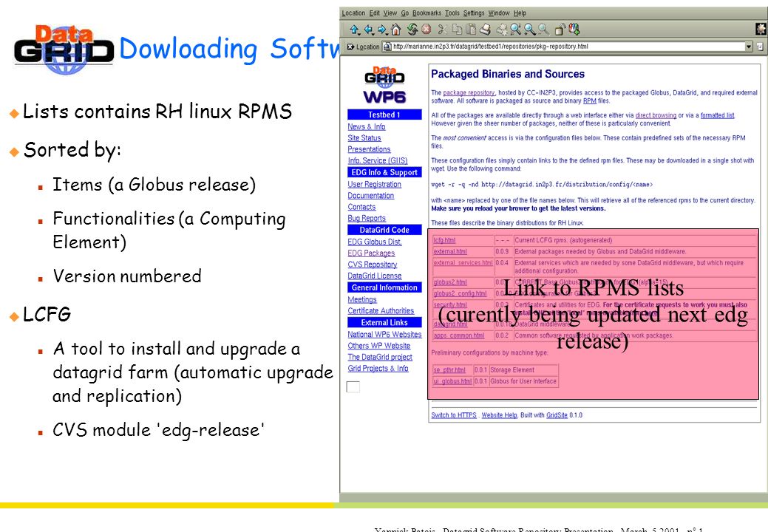768x532 pixels.
Task: Open the lcfg.html table link
Action: point(444,240)
